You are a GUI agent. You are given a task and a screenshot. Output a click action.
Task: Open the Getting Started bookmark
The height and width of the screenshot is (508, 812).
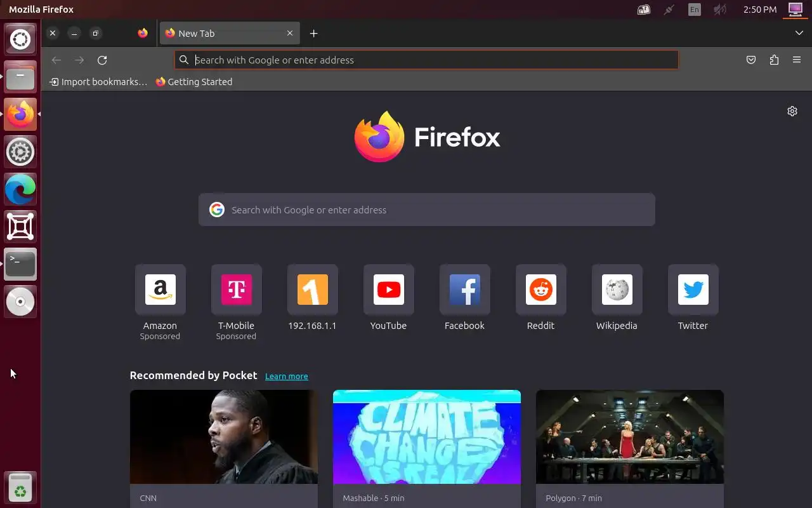(194, 81)
